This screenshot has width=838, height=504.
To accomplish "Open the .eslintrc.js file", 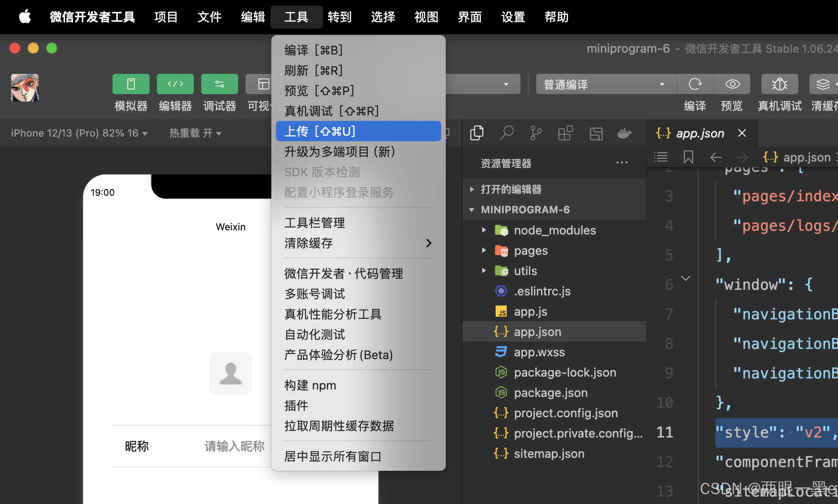I will 554,291.
